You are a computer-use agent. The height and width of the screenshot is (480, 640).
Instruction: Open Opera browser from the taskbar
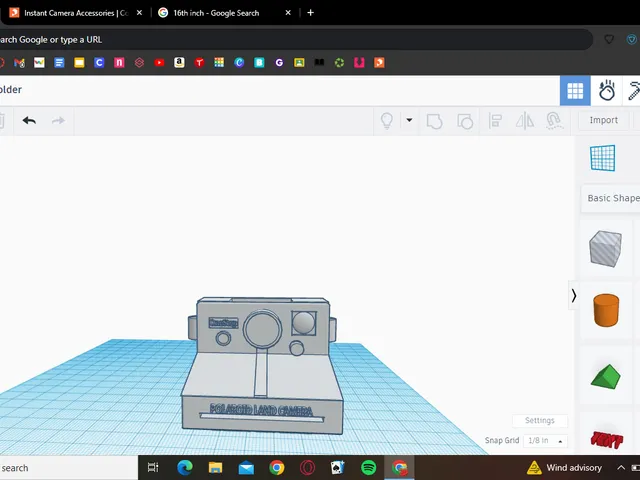307,467
